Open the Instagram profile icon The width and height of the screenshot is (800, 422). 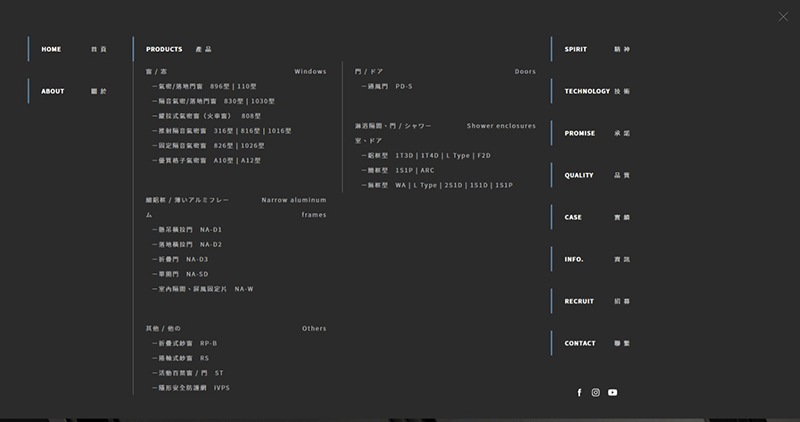tap(596, 392)
